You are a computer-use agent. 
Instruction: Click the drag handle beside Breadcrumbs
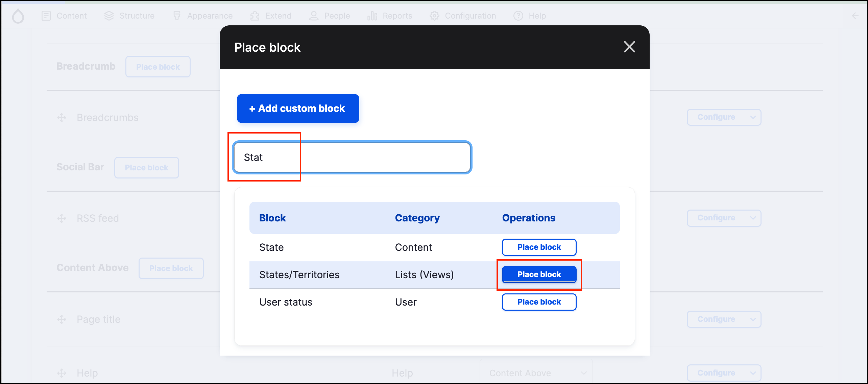pyautogui.click(x=62, y=118)
